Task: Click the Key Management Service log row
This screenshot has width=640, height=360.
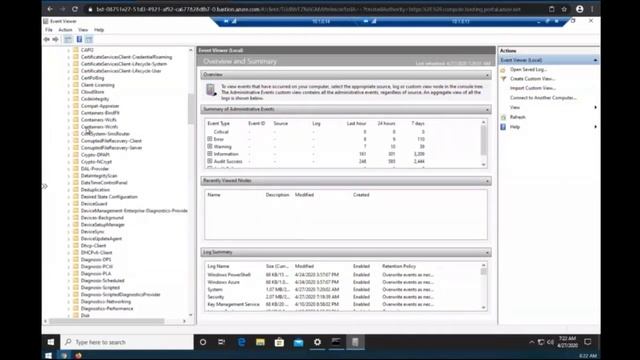Action: 343,304
